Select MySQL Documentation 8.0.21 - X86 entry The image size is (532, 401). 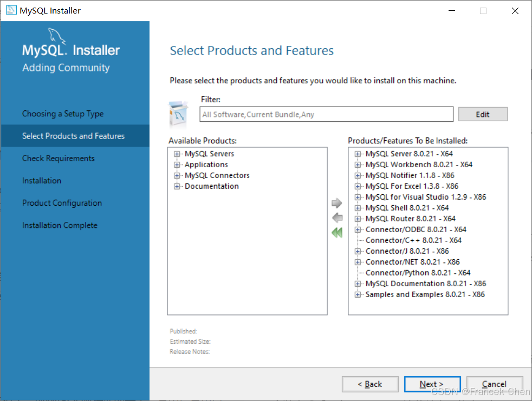(426, 284)
